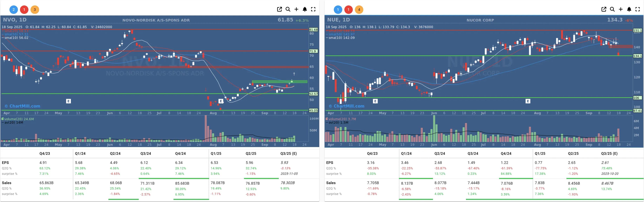Add NVO using the plus icon
644x202 pixels.
click(296, 9)
